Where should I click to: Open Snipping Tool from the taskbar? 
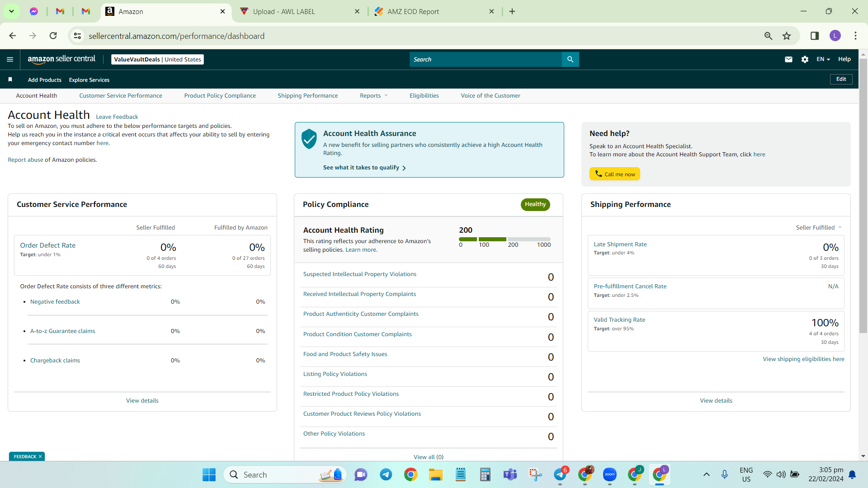pyautogui.click(x=535, y=474)
